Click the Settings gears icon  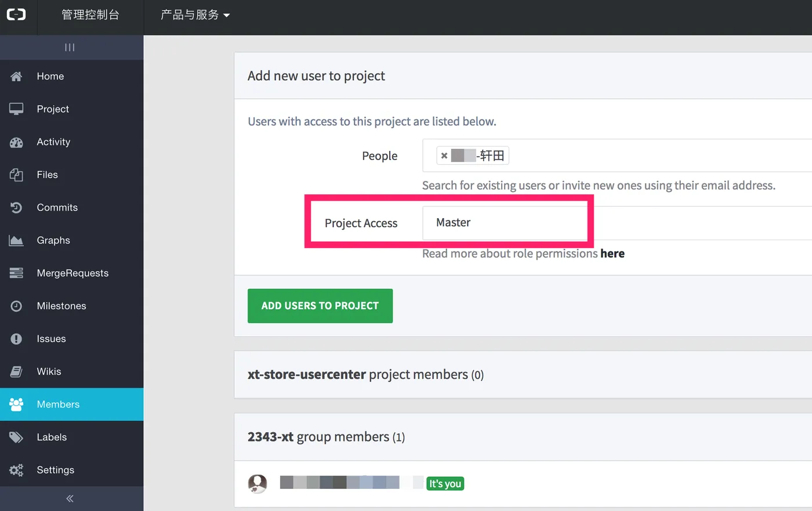pos(16,470)
